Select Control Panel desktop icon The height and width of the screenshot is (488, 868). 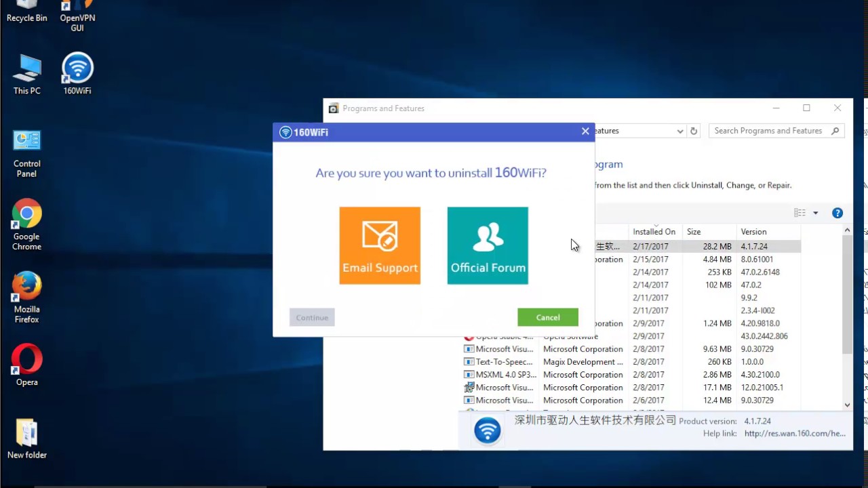pos(27,154)
